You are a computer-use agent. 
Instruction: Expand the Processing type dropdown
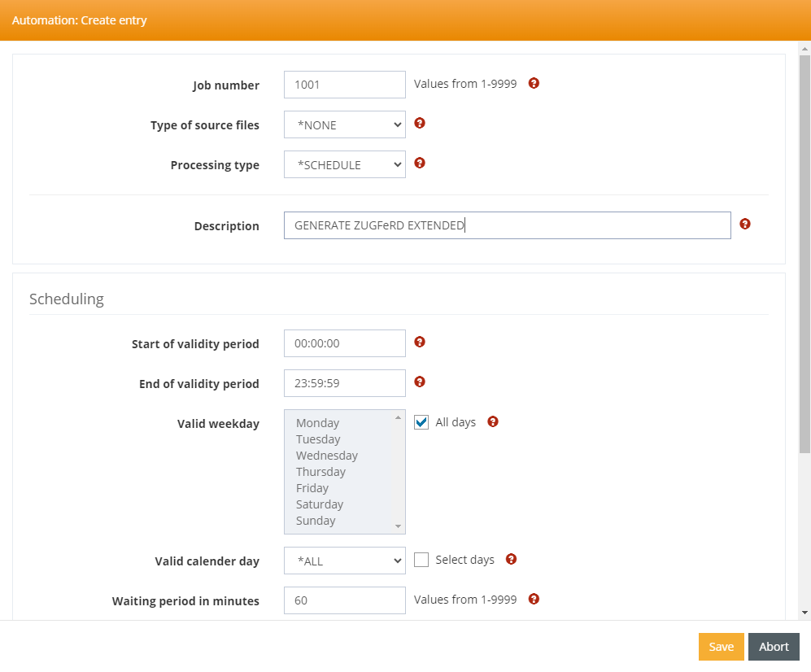pyautogui.click(x=345, y=164)
